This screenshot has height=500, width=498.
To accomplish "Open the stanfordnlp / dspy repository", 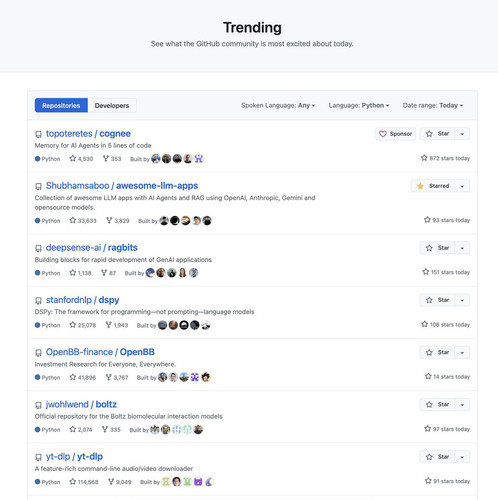I will point(82,300).
